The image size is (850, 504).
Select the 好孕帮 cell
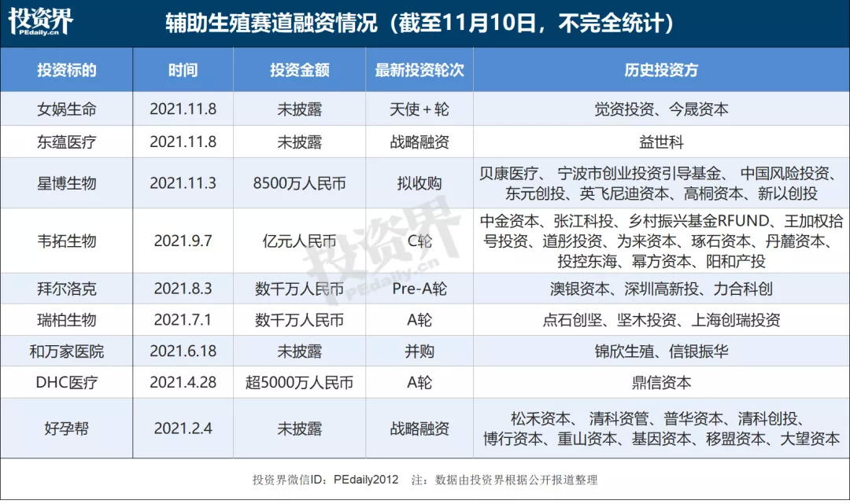[x=67, y=429]
